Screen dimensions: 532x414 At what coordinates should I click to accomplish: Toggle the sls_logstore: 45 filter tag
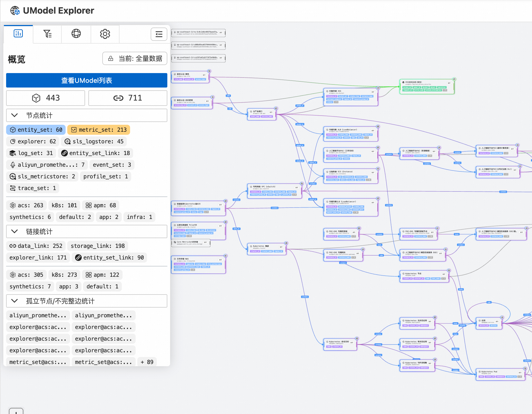[x=94, y=141]
